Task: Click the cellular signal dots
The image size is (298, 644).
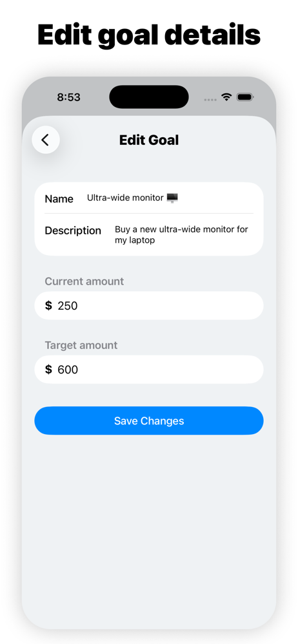Action: coord(210,99)
